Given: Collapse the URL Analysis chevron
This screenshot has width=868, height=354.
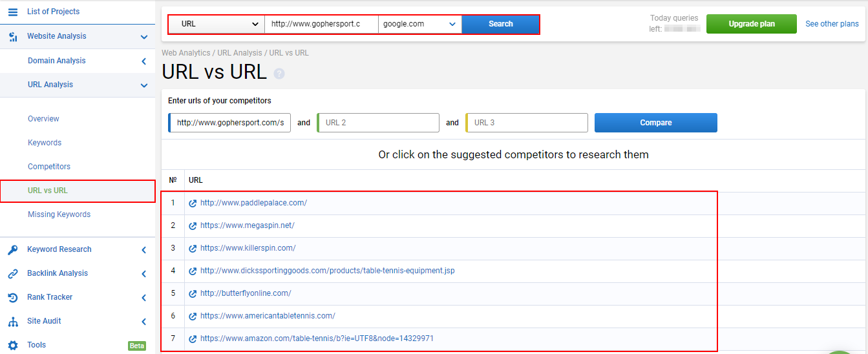Looking at the screenshot, I should pos(144,85).
